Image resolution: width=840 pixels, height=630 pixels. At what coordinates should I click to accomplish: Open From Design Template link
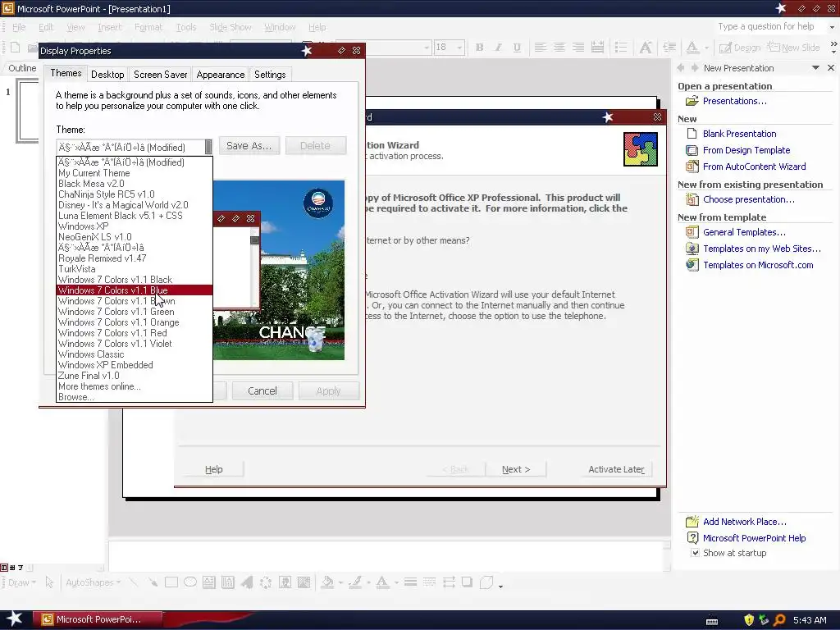(746, 150)
